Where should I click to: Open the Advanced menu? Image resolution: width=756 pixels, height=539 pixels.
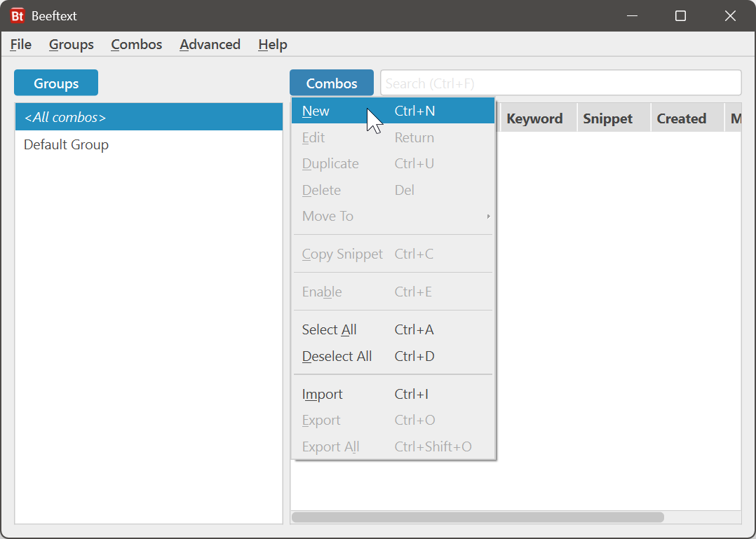click(210, 44)
